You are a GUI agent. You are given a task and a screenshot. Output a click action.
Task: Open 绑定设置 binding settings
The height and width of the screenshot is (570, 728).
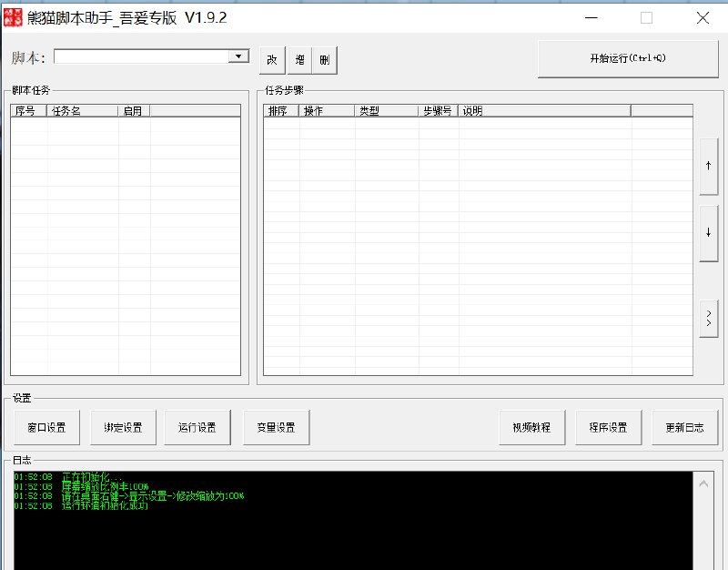point(123,426)
